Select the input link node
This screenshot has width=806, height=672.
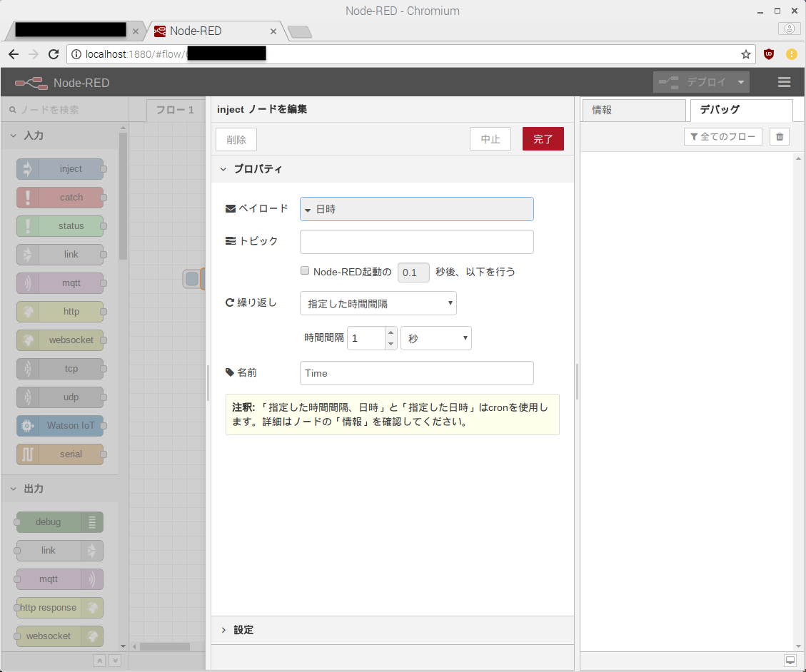point(60,254)
